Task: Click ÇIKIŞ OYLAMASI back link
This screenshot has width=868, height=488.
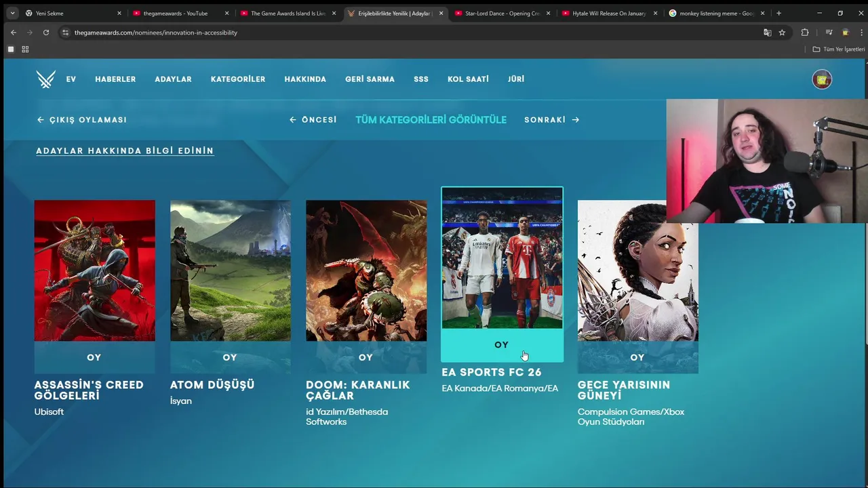Action: coord(82,120)
